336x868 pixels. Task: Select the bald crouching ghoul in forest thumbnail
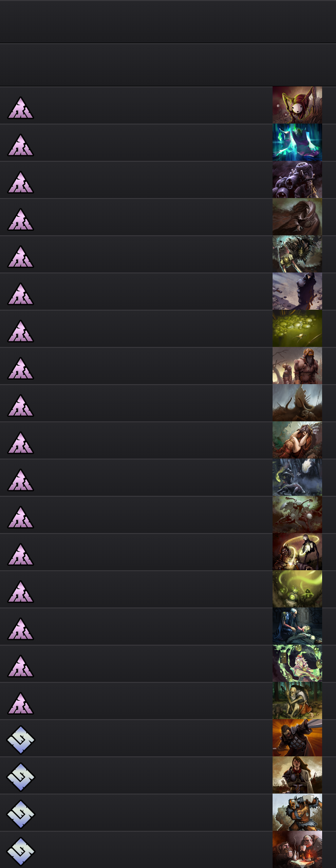[x=297, y=701]
